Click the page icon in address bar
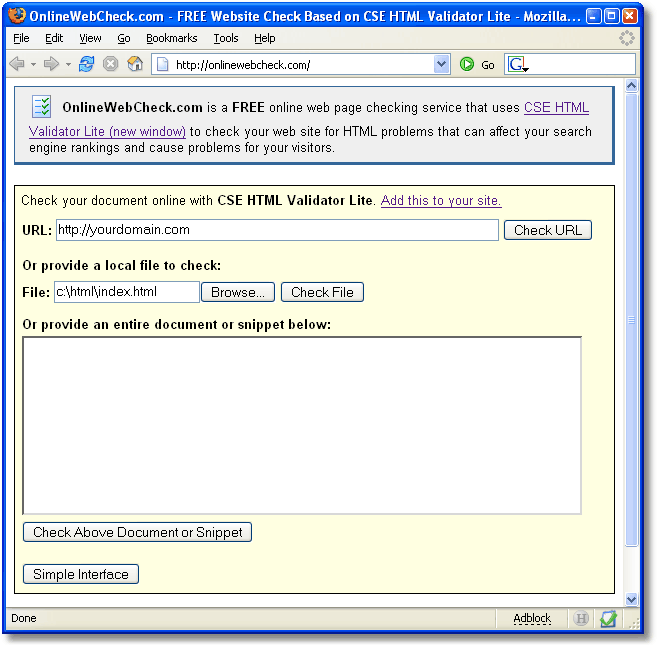 163,65
